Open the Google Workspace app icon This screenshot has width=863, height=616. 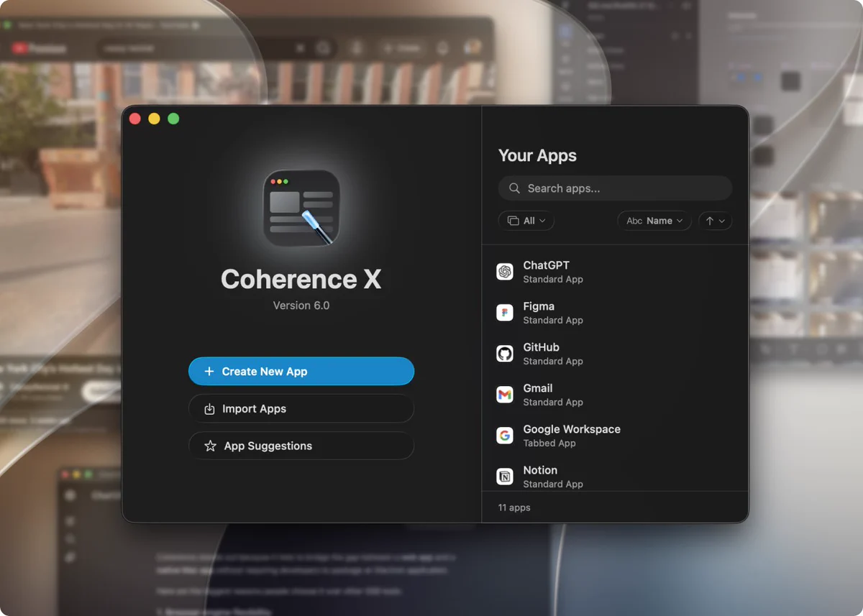pos(505,436)
